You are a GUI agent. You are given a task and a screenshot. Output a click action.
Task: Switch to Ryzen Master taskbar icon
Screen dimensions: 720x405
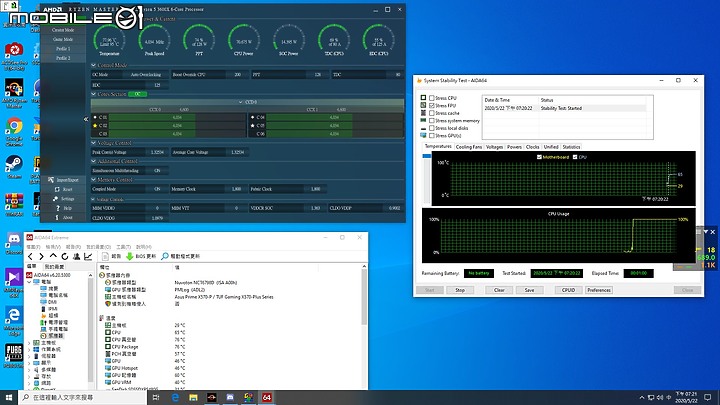pos(212,397)
